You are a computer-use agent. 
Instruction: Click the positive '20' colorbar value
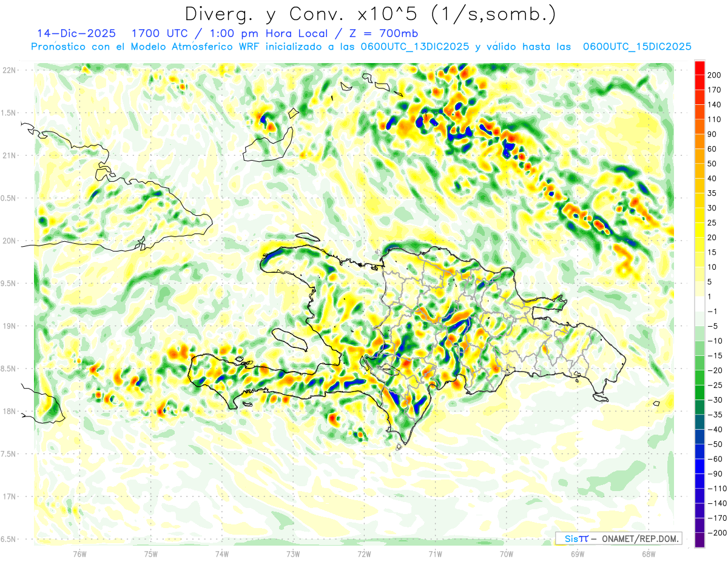click(x=712, y=238)
